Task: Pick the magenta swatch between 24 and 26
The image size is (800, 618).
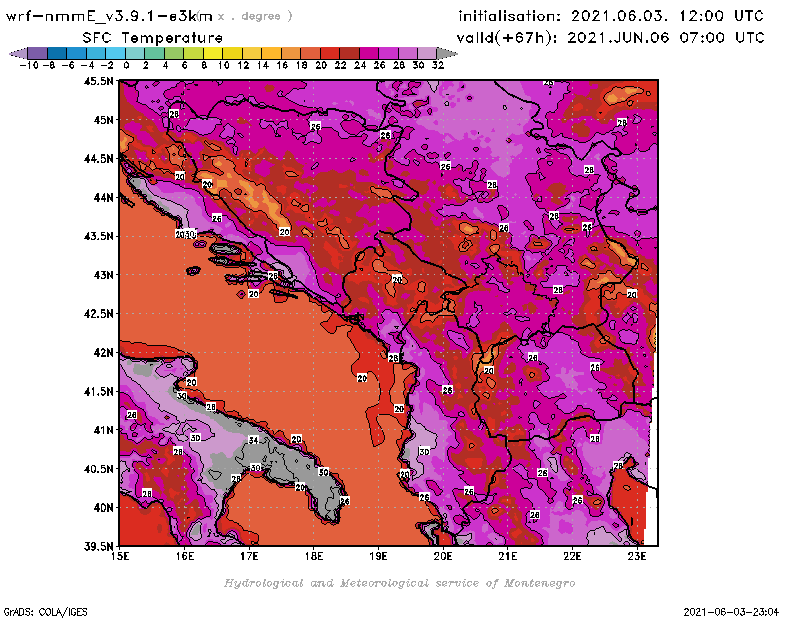Action: (369, 53)
